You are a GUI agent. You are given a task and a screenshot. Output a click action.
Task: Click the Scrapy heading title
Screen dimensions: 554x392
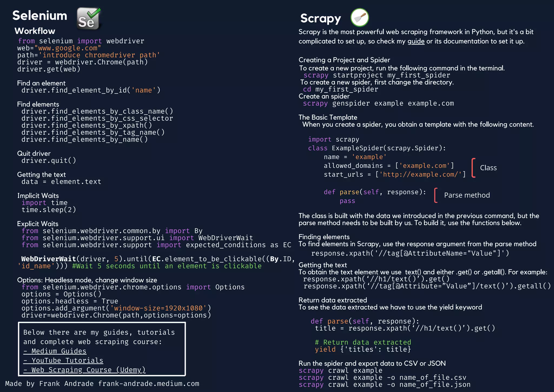tap(321, 18)
